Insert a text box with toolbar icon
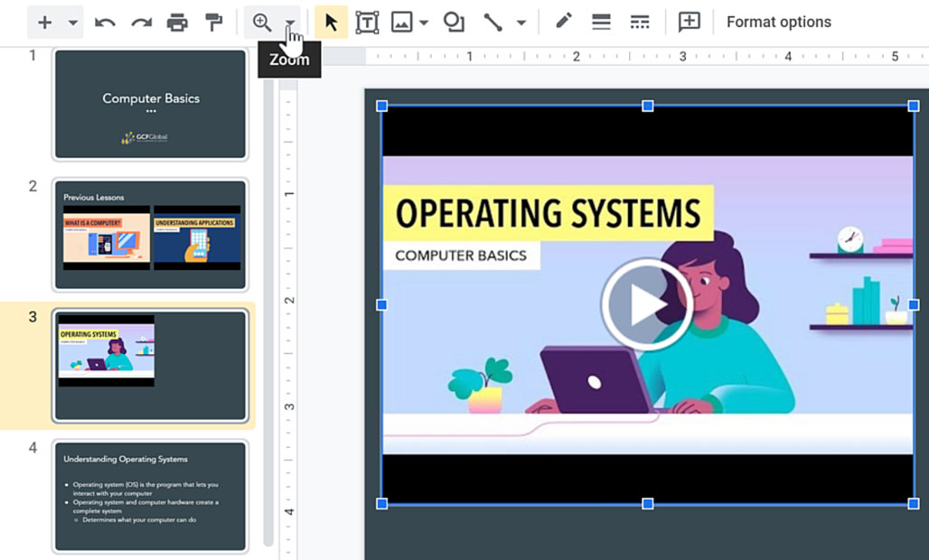 click(367, 23)
